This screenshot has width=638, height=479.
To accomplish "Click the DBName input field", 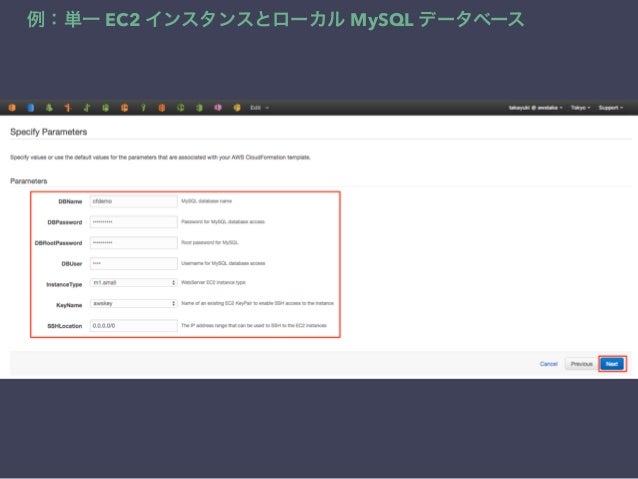I will (x=133, y=201).
